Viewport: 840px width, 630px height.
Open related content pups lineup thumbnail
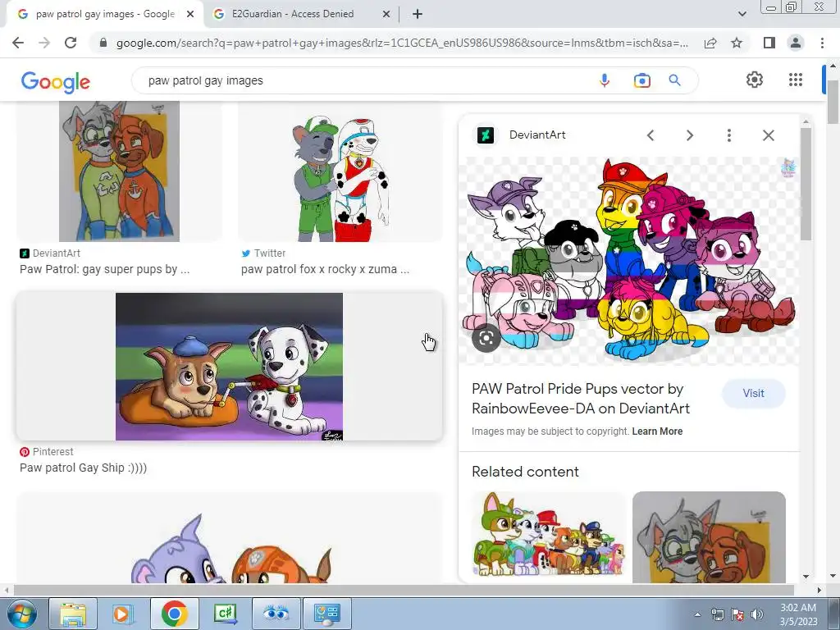pos(549,536)
